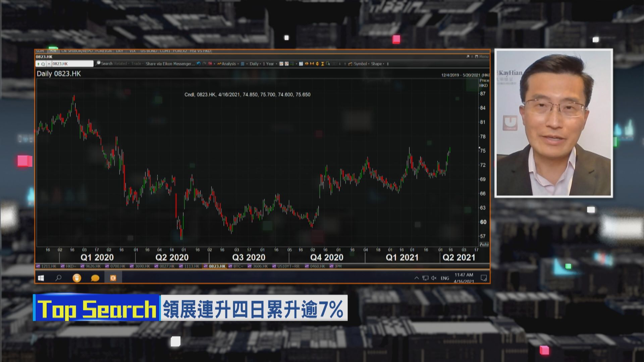Click the Redo icon in the chart toolbar

[204, 64]
